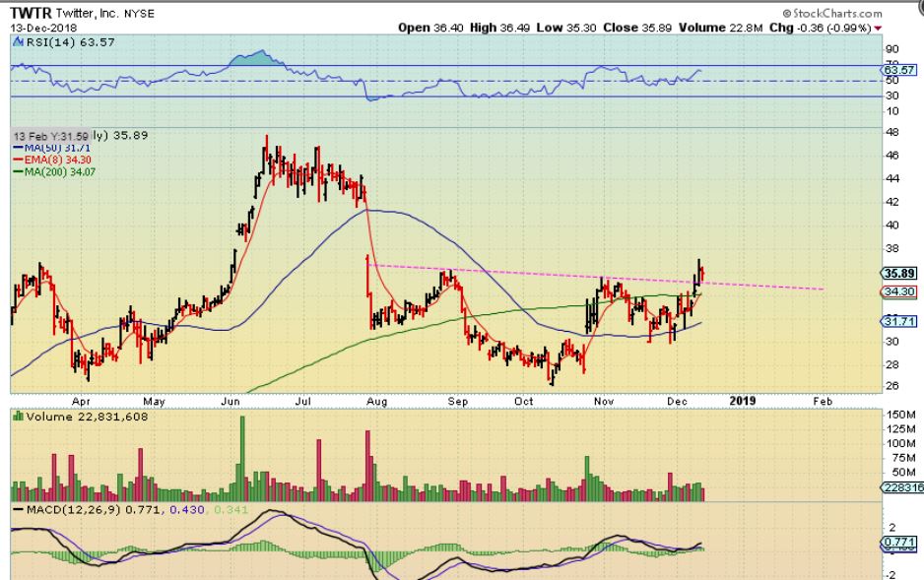Click the Close 35.89 header value
The image size is (924, 580).
tap(637, 28)
